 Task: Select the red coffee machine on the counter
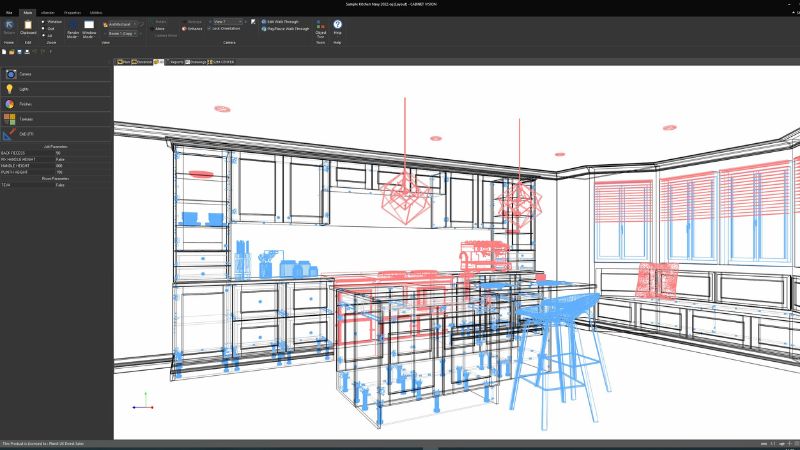coord(483,256)
